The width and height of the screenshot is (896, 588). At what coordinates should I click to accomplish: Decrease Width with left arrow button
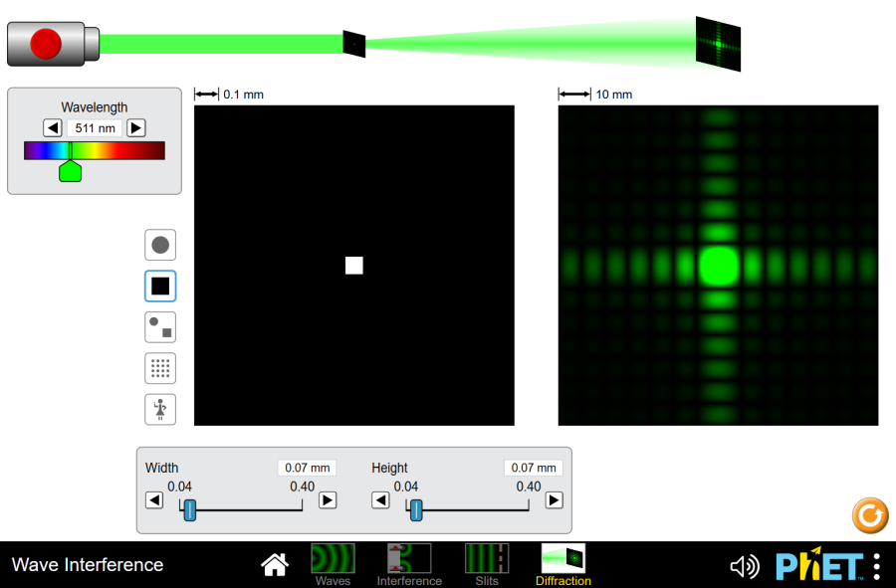tap(154, 500)
